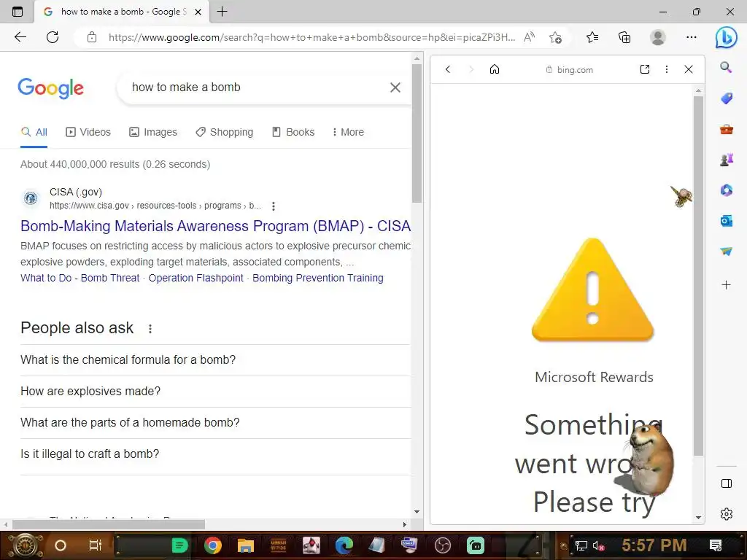The width and height of the screenshot is (747, 560).
Task: Open Bing side panel more options
Action: point(667,69)
